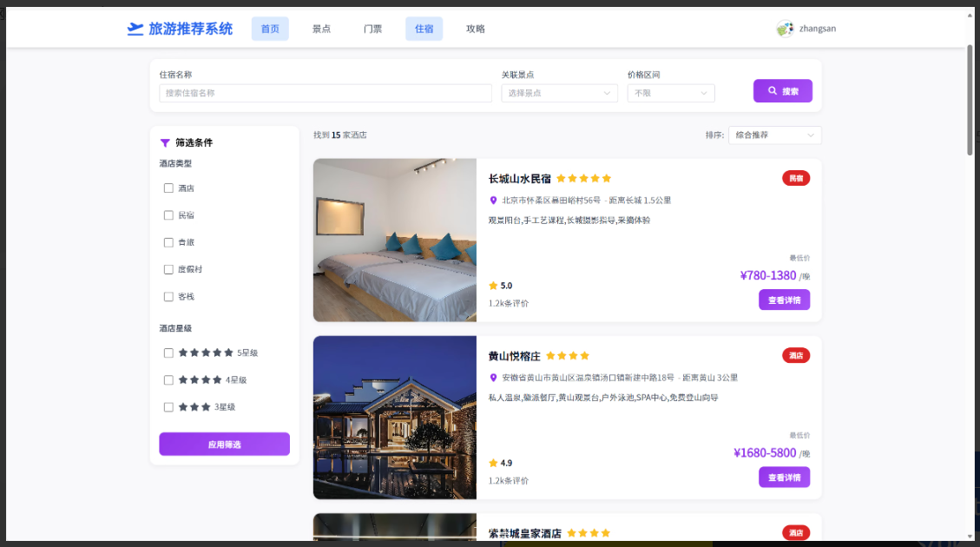Enable the 4星级 star filter
980x547 pixels.
tap(168, 380)
